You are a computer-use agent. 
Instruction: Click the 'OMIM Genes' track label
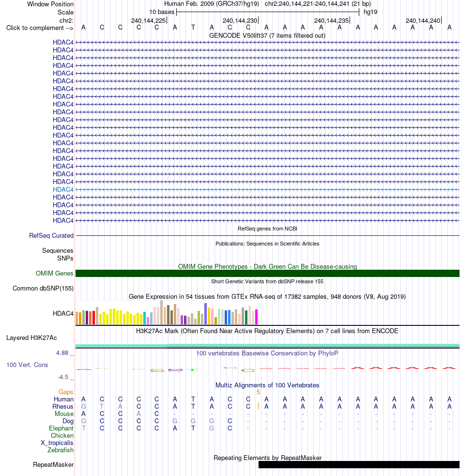pos(55,273)
